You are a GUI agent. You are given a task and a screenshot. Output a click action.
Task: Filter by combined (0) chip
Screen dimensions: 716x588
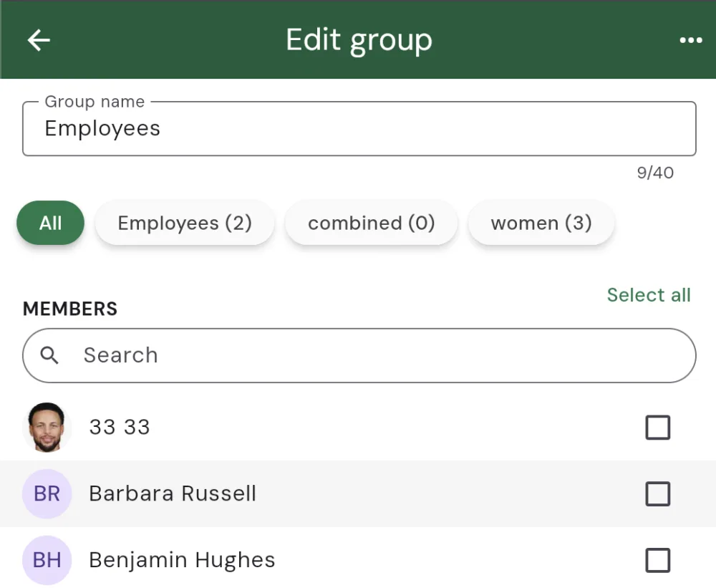pyautogui.click(x=371, y=223)
